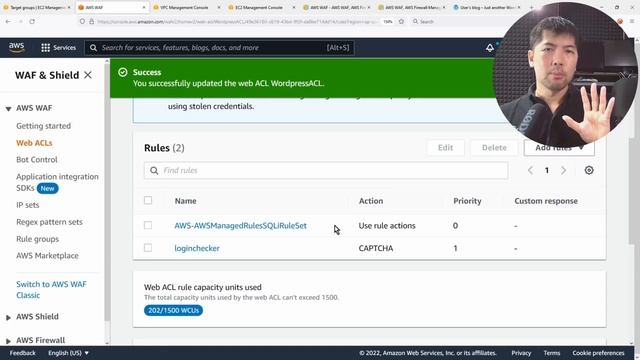Open the AWS home logo
This screenshot has height=360, width=640.
(x=16, y=47)
